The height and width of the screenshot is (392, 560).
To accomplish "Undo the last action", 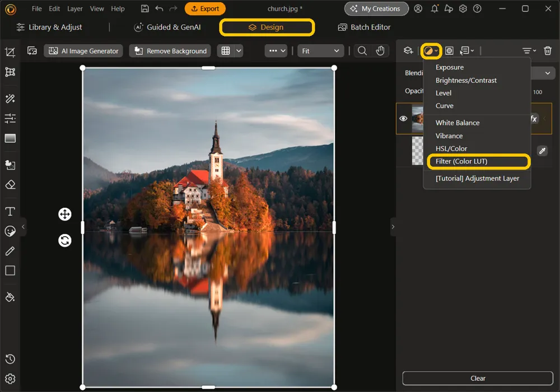I will 159,8.
